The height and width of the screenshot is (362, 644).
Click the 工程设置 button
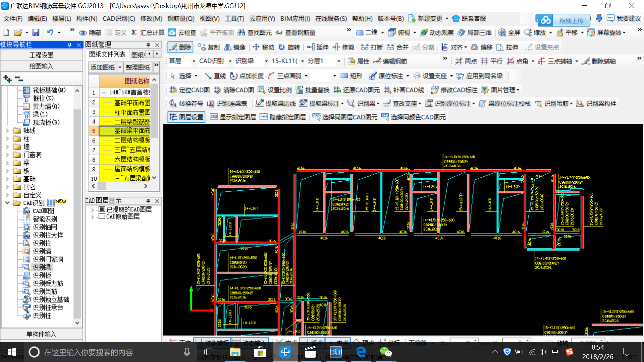42,55
